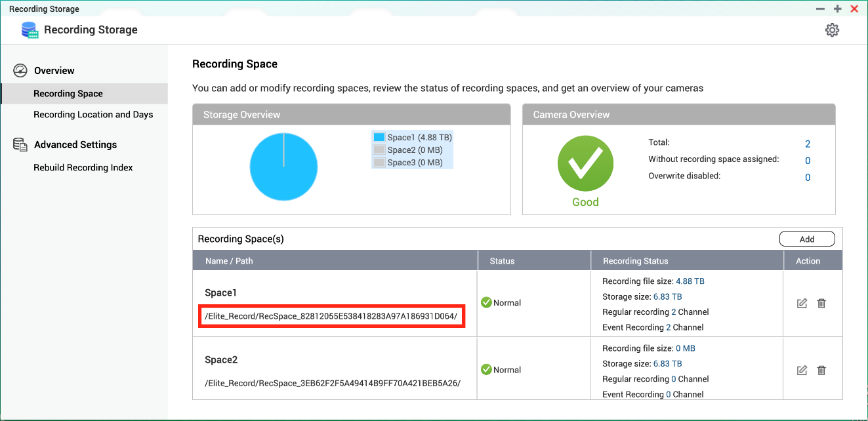
Task: Click the Overview gauge icon in sidebar
Action: pyautogui.click(x=20, y=71)
